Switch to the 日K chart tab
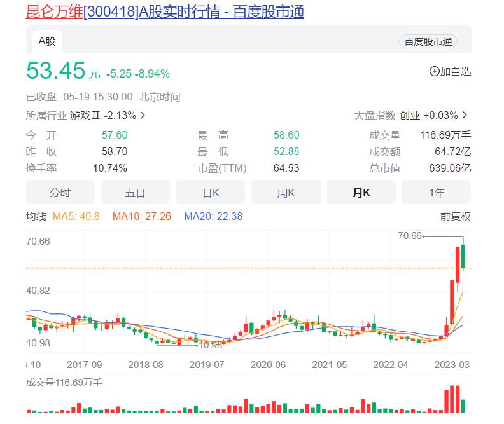The width and height of the screenshot is (504, 424). click(x=211, y=193)
